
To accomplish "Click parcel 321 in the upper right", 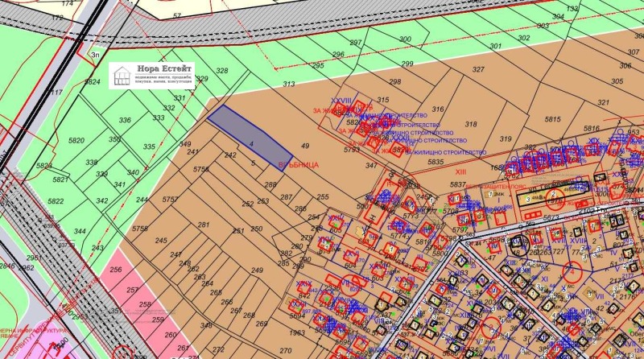I will (x=604, y=103).
